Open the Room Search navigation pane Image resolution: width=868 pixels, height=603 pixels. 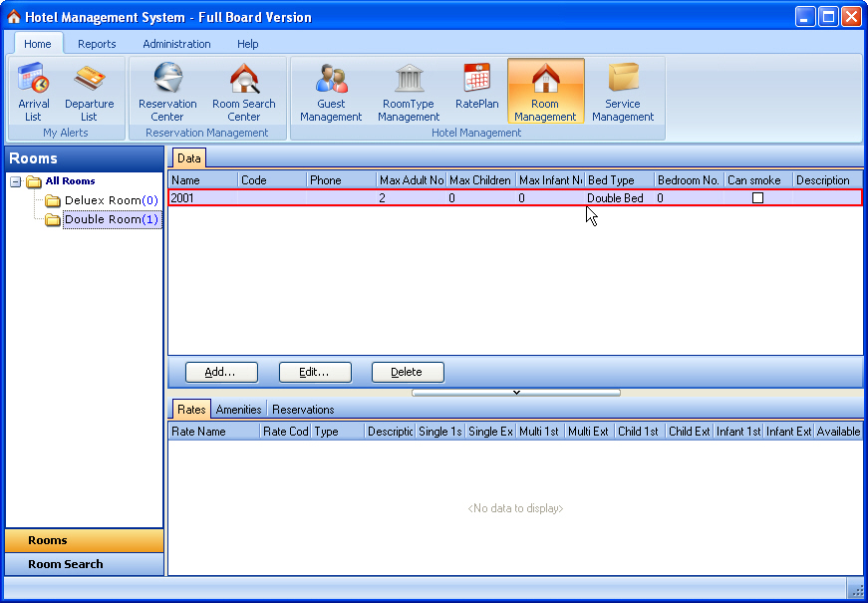pyautogui.click(x=66, y=564)
